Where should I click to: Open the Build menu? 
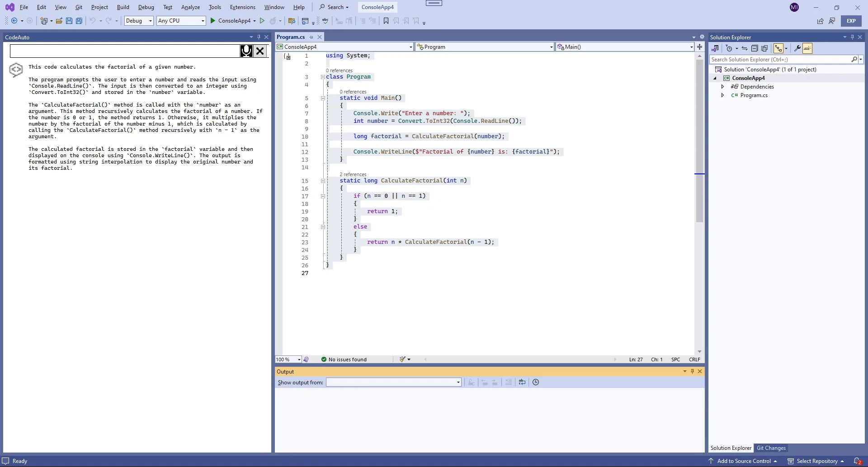pyautogui.click(x=123, y=7)
